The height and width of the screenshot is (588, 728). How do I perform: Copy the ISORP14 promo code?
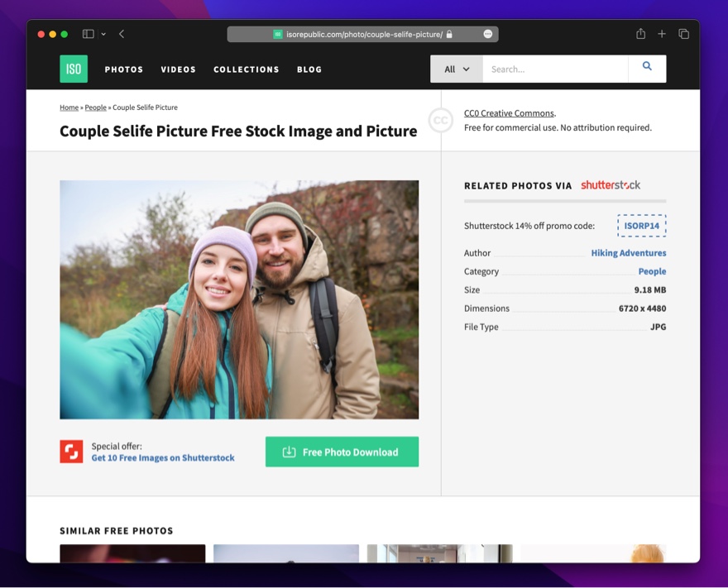point(641,226)
